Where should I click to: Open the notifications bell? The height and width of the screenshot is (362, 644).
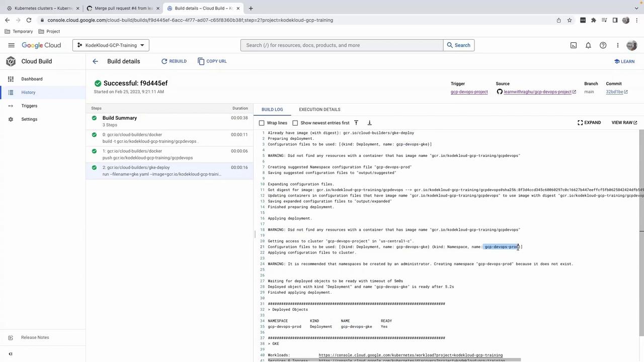588,45
